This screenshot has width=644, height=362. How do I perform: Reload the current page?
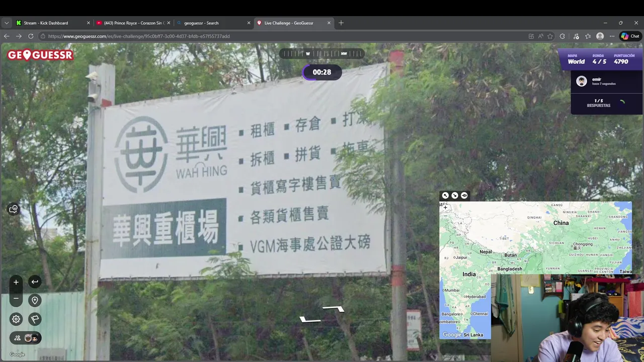(31, 36)
